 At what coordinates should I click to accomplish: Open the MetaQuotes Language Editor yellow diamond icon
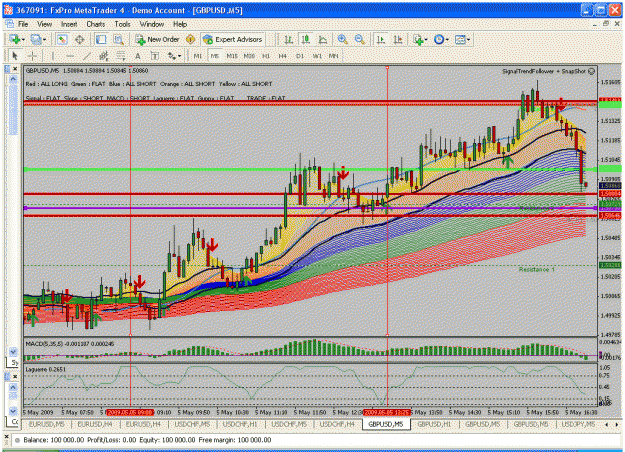(191, 39)
